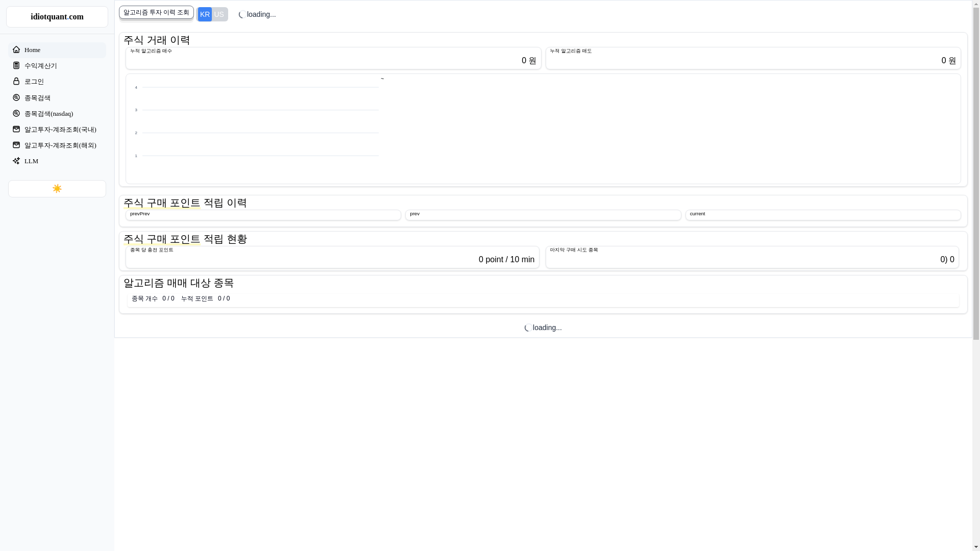The height and width of the screenshot is (551, 980).
Task: Click the 종목 개수 0 / 0 text
Action: (x=153, y=298)
